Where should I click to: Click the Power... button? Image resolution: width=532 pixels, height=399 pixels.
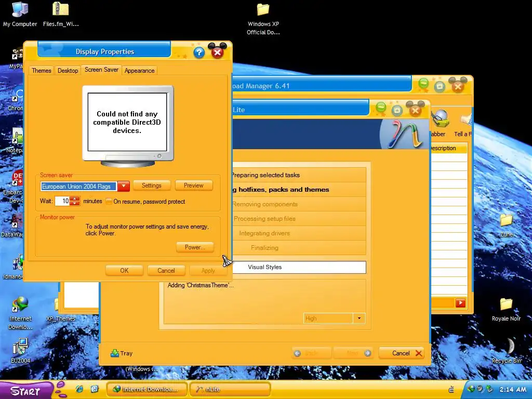[x=195, y=247]
